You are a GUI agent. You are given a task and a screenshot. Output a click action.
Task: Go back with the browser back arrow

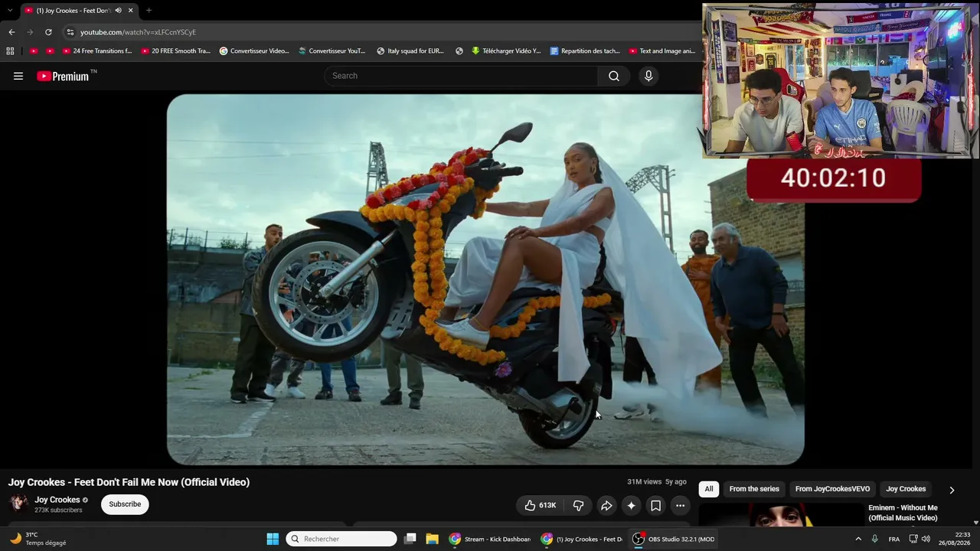click(x=11, y=32)
